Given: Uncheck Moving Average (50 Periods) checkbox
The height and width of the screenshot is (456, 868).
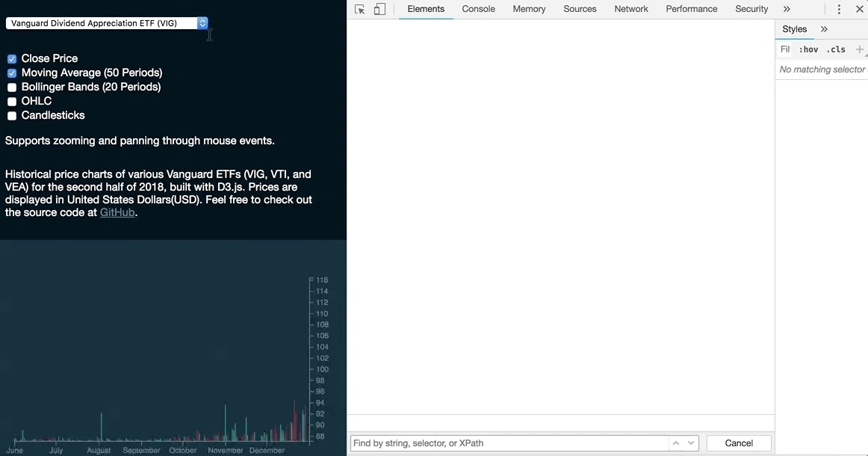Looking at the screenshot, I should pos(12,73).
